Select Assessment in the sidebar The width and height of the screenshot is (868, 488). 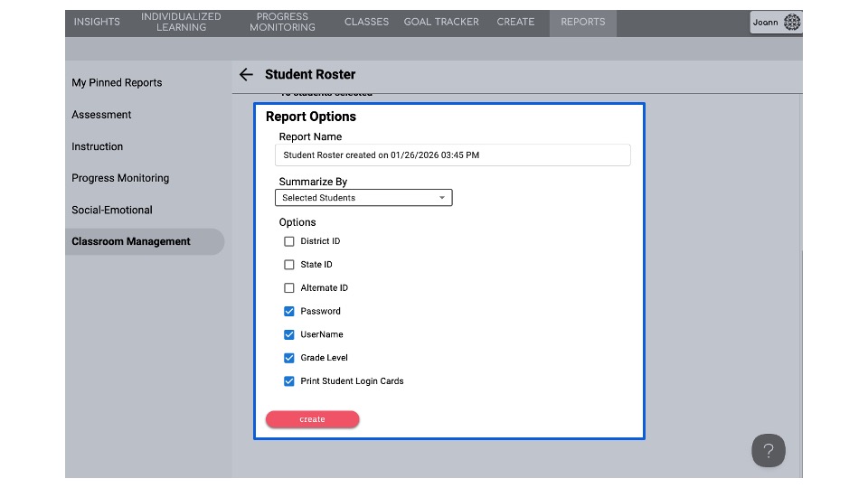click(101, 115)
